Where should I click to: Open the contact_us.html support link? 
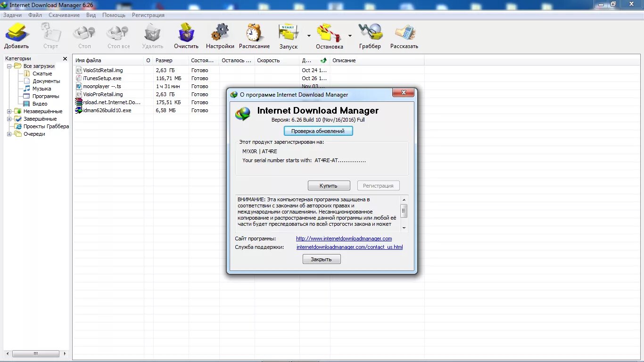(x=350, y=247)
